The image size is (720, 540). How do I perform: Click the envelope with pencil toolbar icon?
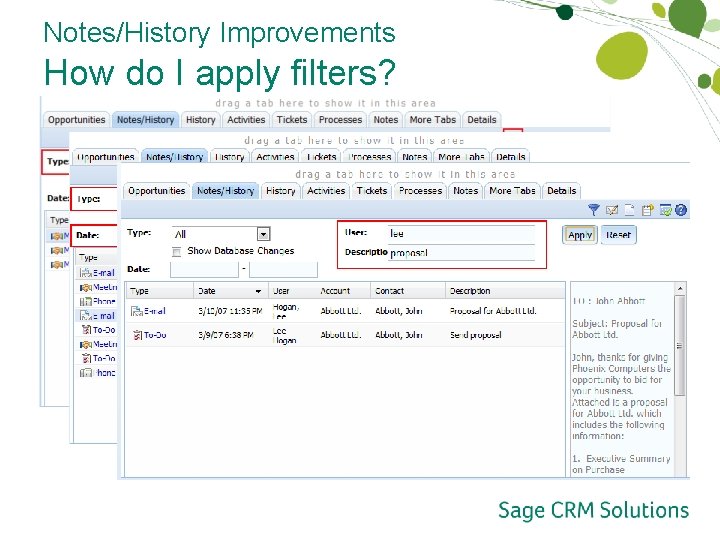[x=612, y=210]
